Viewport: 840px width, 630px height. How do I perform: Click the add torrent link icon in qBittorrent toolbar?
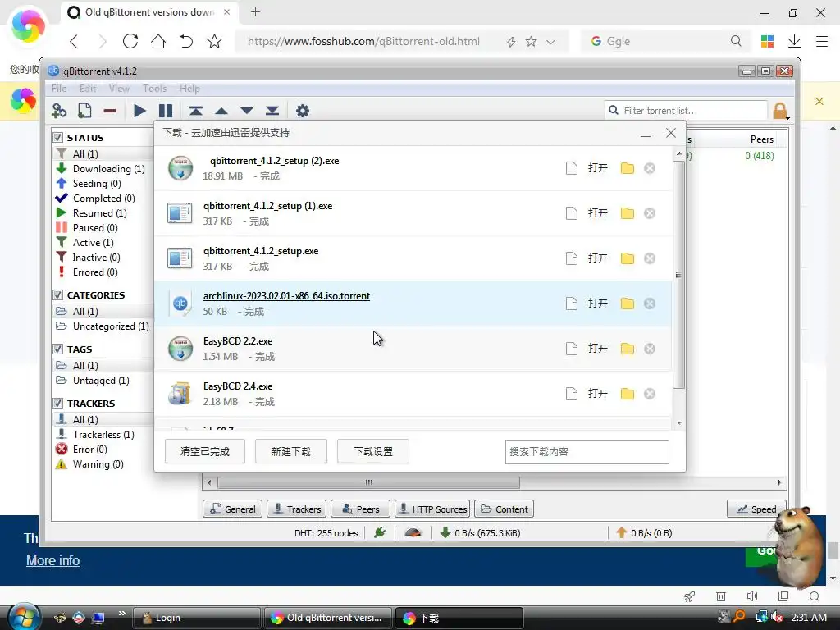59,111
